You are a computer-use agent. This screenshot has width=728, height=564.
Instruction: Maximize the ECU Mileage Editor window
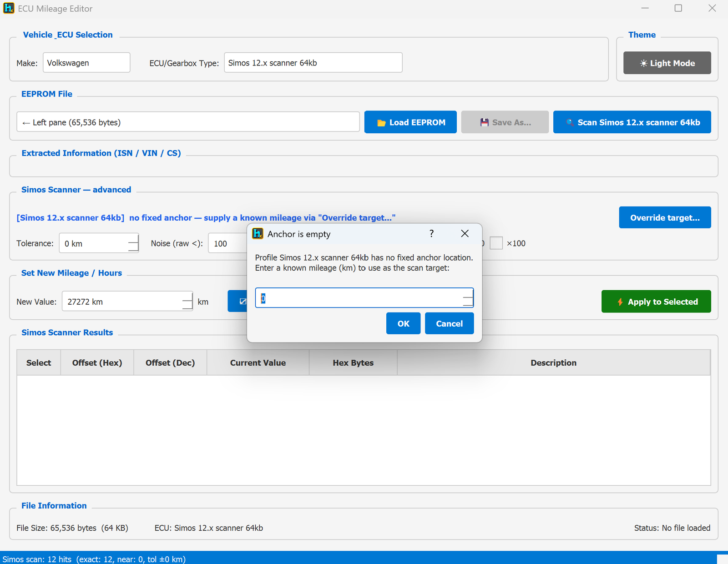pyautogui.click(x=678, y=8)
